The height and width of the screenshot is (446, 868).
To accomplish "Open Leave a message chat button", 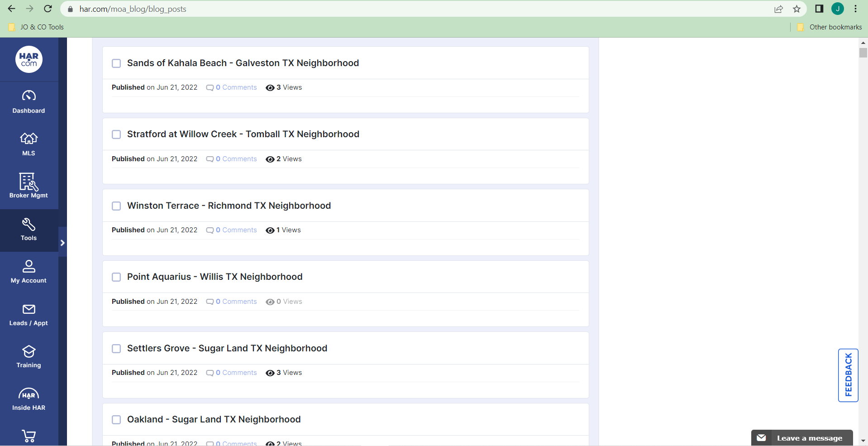I will pos(802,438).
